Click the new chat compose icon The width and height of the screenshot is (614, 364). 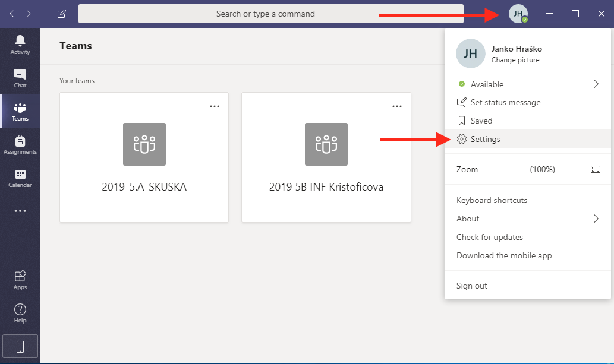(x=62, y=14)
